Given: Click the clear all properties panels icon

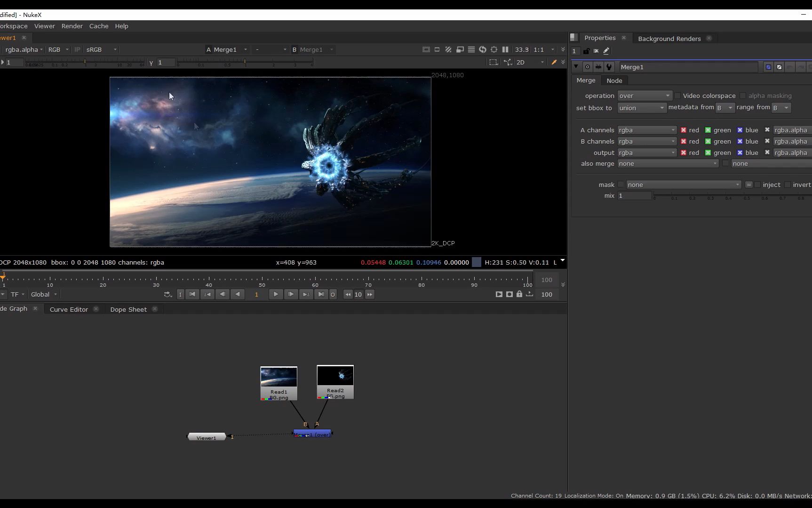Looking at the screenshot, I should pos(596,51).
